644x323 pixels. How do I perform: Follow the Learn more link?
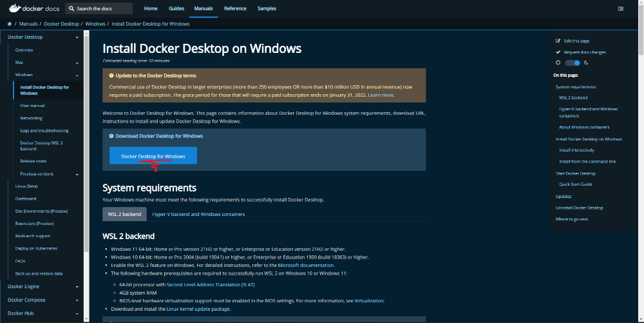(381, 95)
